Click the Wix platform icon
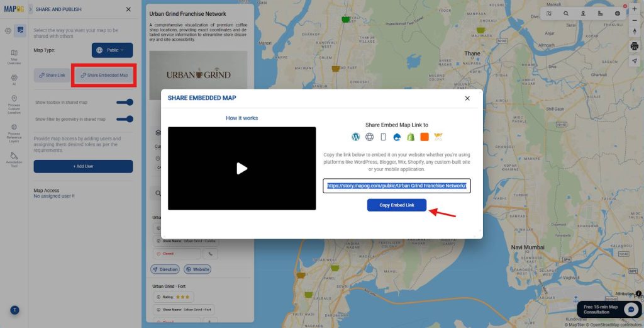Image resolution: width=644 pixels, height=328 pixels. pyautogui.click(x=438, y=137)
